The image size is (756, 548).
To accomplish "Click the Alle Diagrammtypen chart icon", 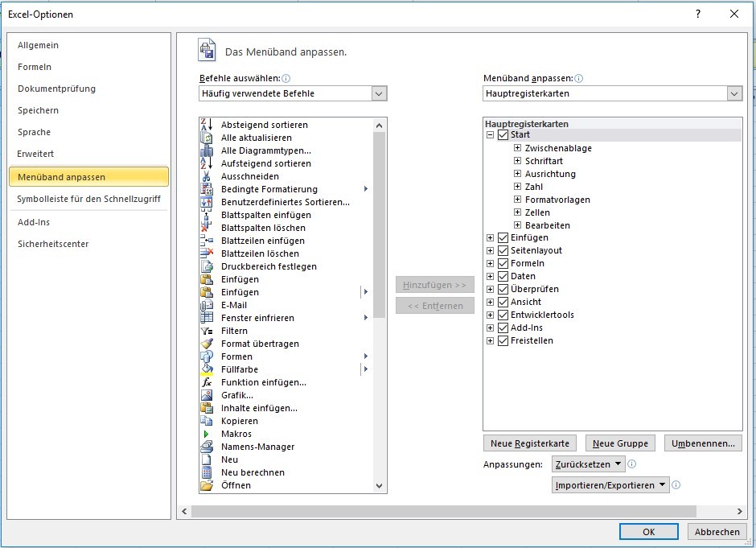I will pyautogui.click(x=207, y=150).
